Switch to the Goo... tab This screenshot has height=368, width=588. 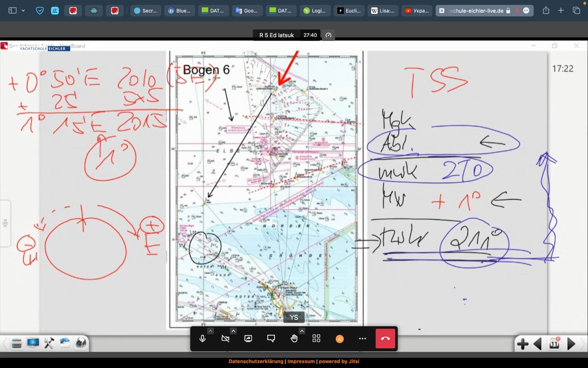(248, 11)
